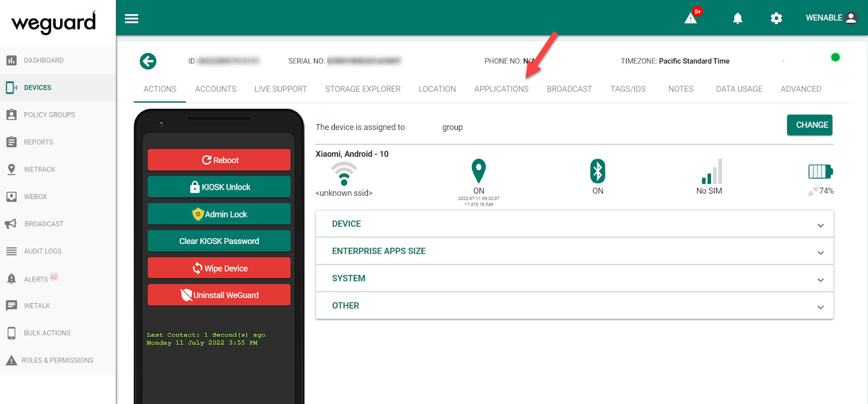Open warning alerts triangle icon
The image size is (868, 404).
tap(691, 18)
